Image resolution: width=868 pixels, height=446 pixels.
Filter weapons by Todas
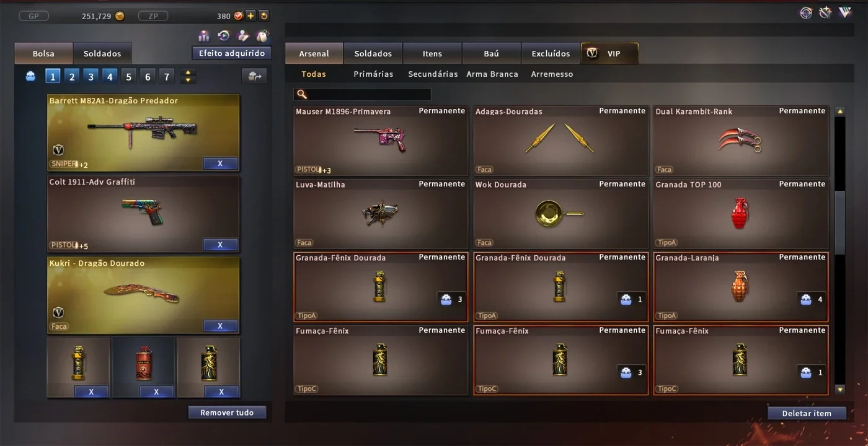pyautogui.click(x=314, y=74)
